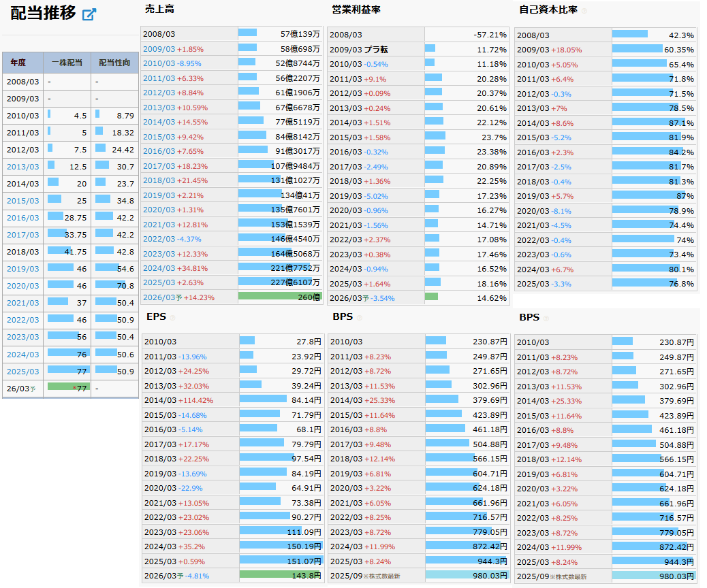Click the 年度 column header in dividend table
This screenshot has width=707, height=588.
18,63
